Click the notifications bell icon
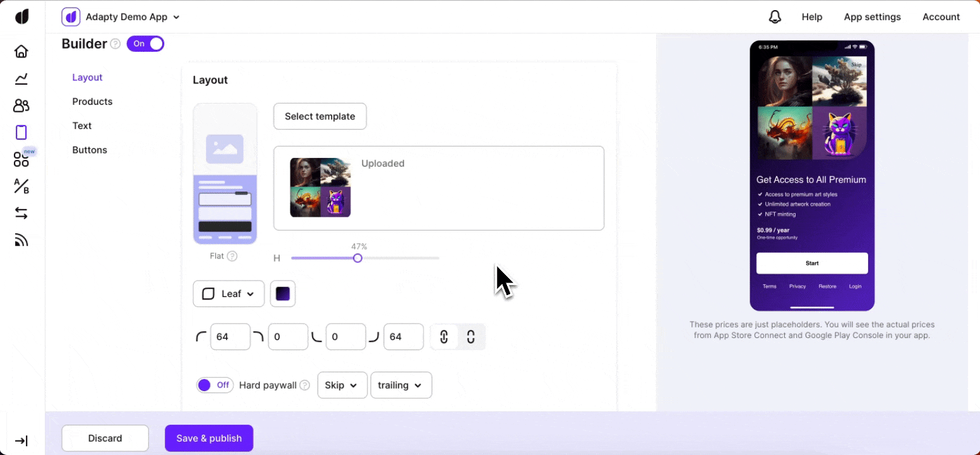980x455 pixels. click(x=775, y=17)
